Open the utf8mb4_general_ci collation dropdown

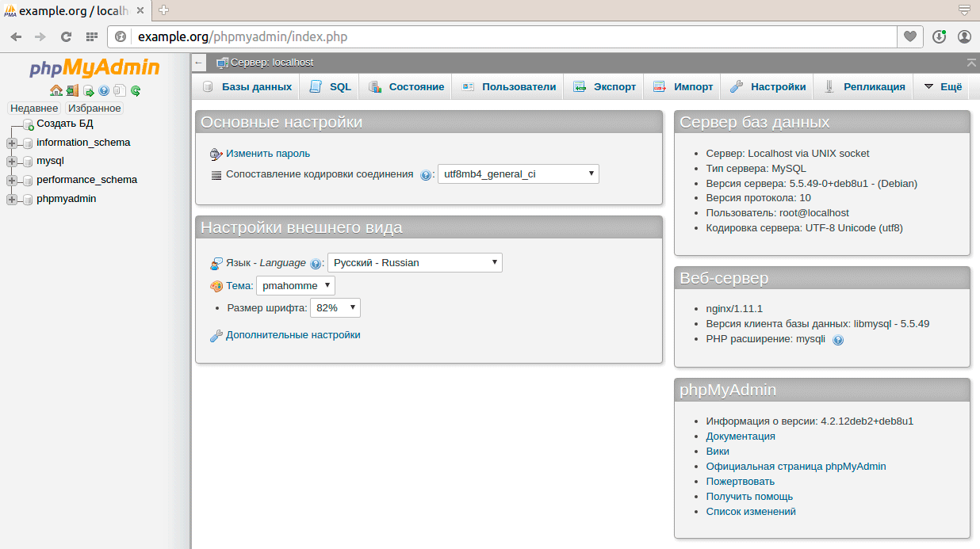519,173
